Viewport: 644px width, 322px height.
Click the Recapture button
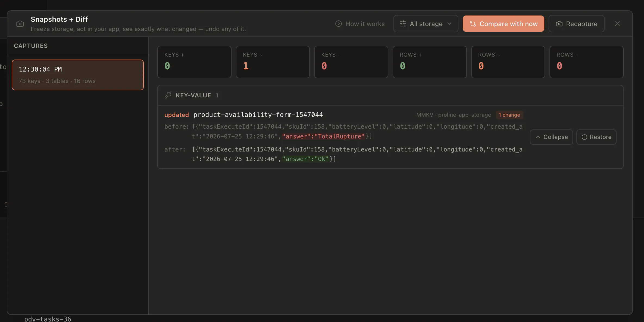[x=577, y=24]
